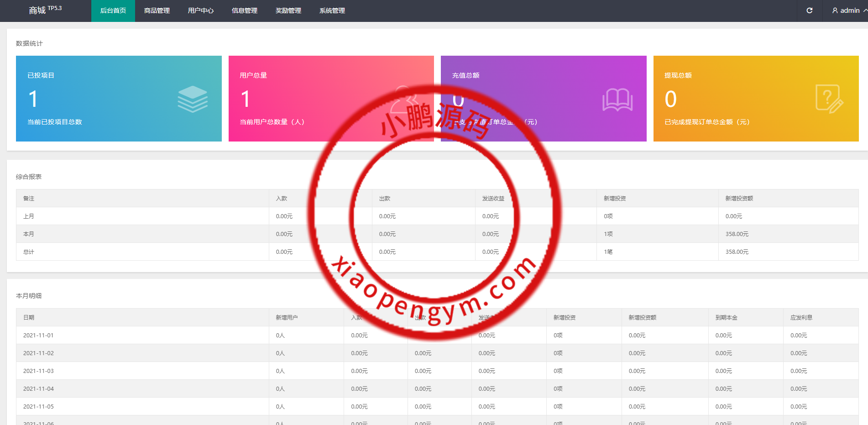
Task: Expand the admin account dropdown arrow
Action: (865, 10)
